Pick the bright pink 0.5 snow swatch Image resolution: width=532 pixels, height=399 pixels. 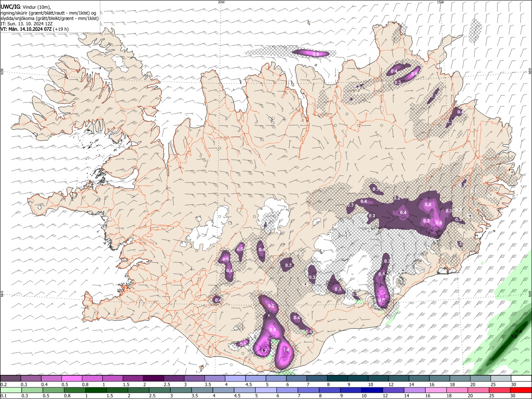(x=72, y=379)
